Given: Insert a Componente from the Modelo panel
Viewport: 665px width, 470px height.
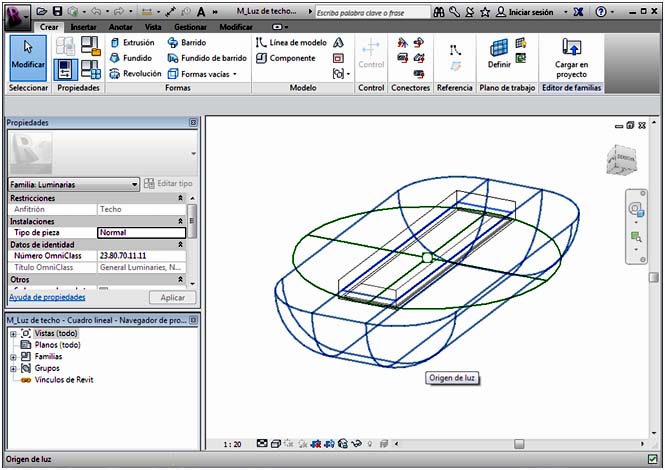Looking at the screenshot, I should [x=285, y=58].
